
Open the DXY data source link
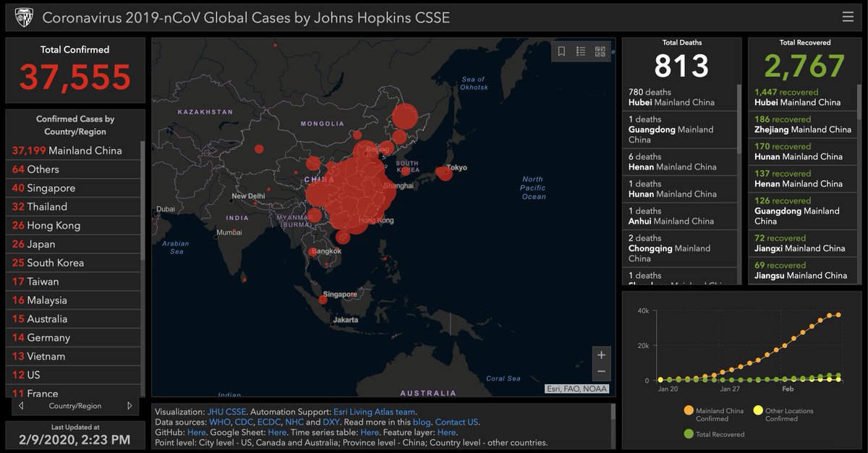[331, 422]
